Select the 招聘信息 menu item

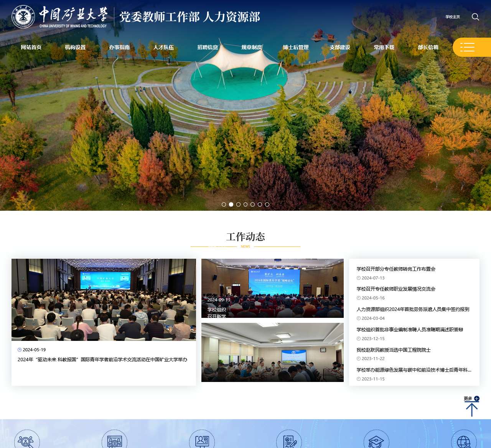tap(208, 47)
